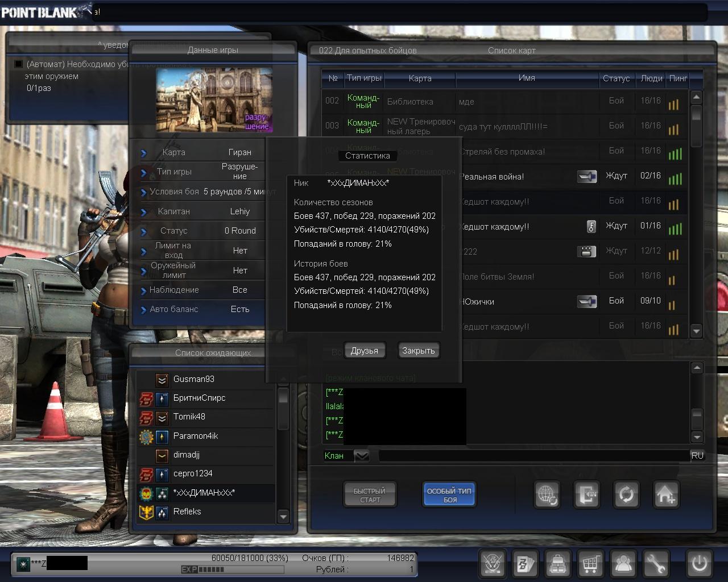
Task: Click the БЫСТРЫЙ СТАРТ button
Action: (x=370, y=495)
